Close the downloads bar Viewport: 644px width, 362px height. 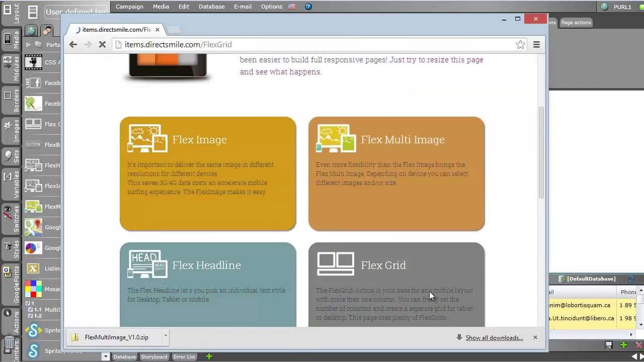[535, 337]
